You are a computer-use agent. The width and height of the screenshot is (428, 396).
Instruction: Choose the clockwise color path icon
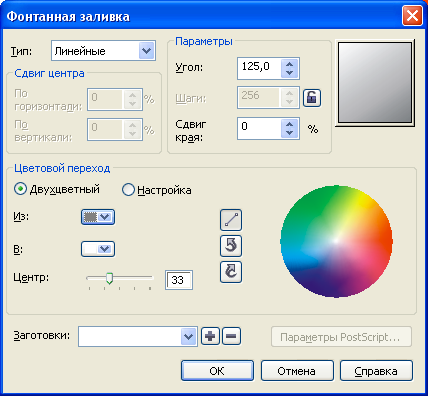pyautogui.click(x=231, y=272)
